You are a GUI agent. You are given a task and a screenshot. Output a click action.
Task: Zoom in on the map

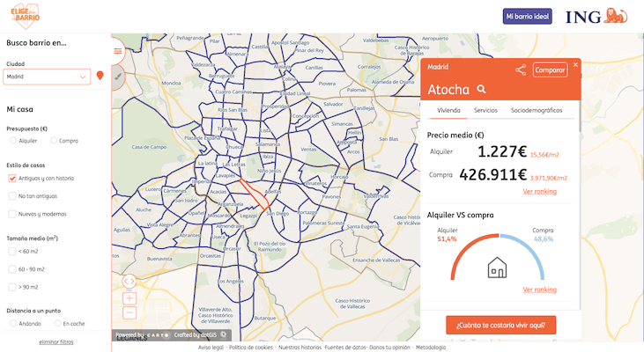click(x=130, y=298)
